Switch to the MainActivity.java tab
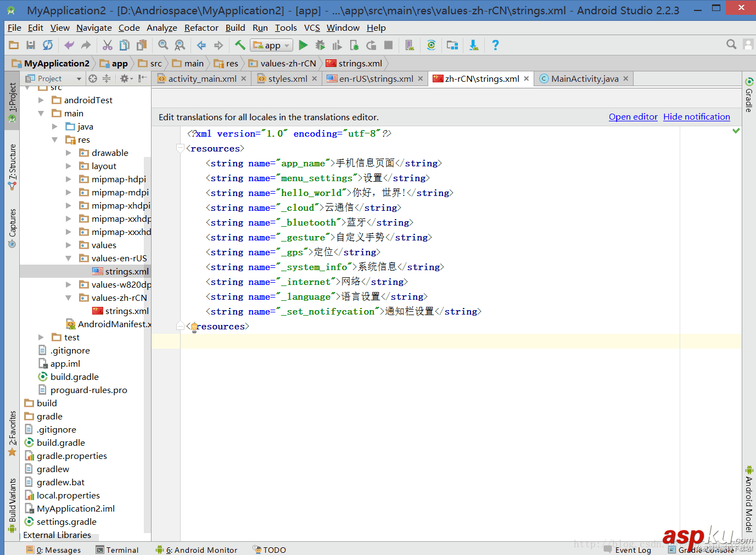The height and width of the screenshot is (555, 756). [584, 79]
